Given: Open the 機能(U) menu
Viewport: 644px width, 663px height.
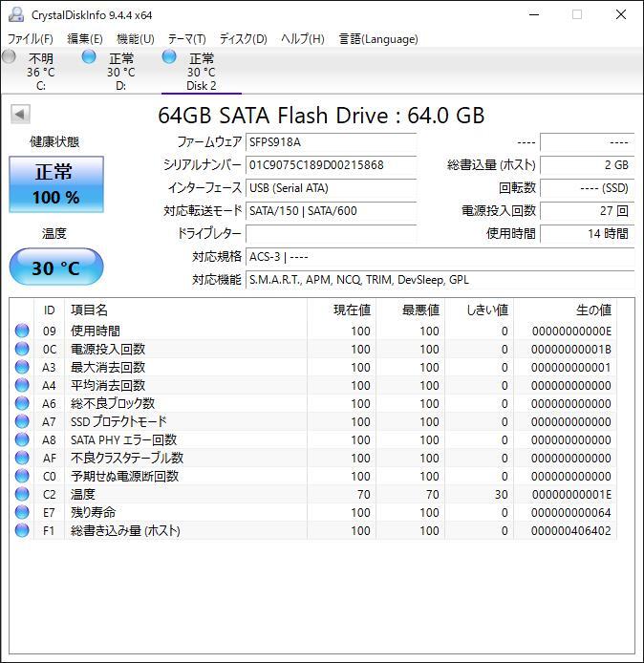Looking at the screenshot, I should click(x=135, y=39).
